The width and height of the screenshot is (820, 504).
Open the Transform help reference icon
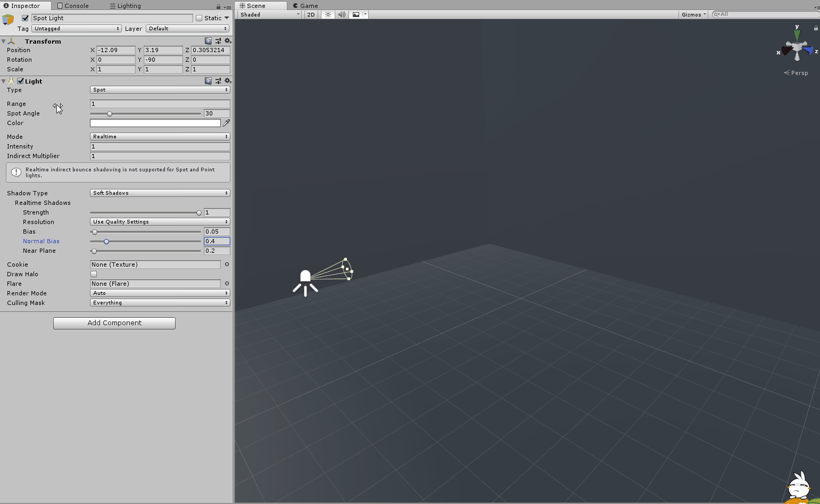(x=208, y=41)
